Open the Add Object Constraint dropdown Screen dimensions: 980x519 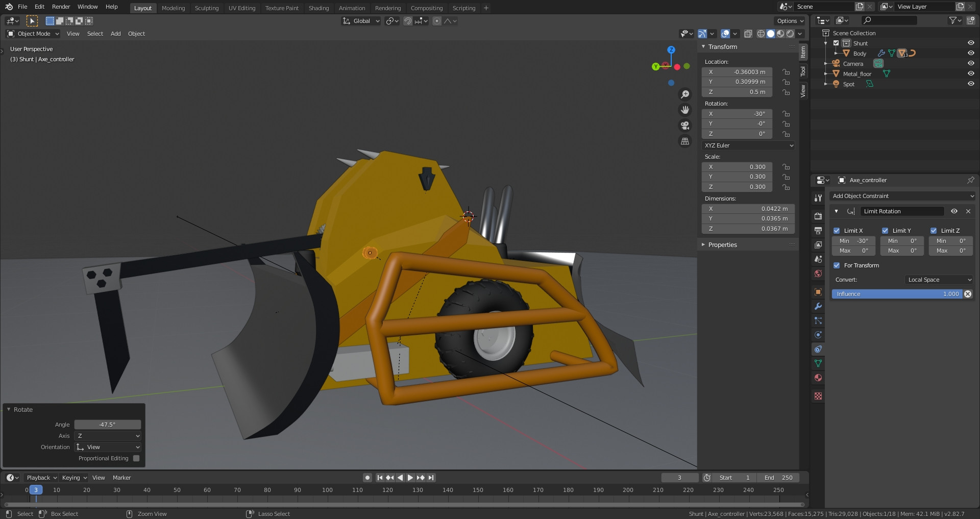(902, 196)
